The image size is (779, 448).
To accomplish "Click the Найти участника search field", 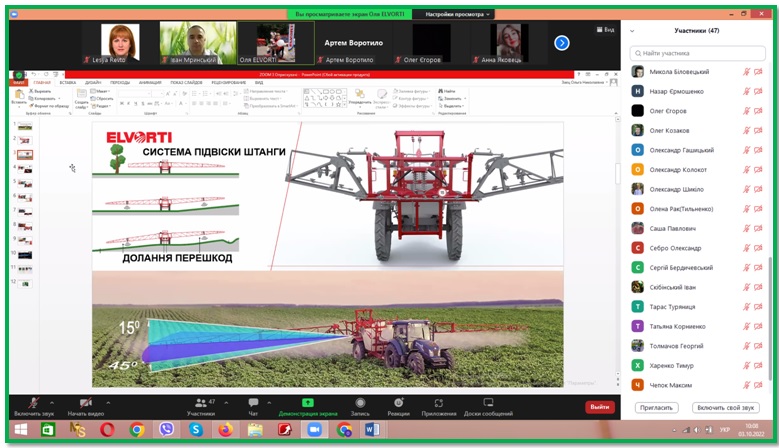I will tap(698, 53).
